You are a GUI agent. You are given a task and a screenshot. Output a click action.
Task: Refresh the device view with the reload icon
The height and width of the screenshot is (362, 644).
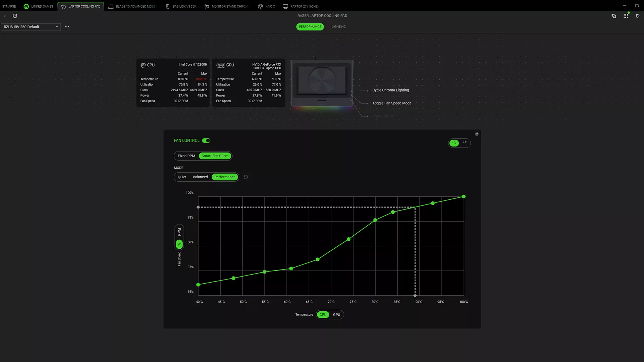(15, 16)
